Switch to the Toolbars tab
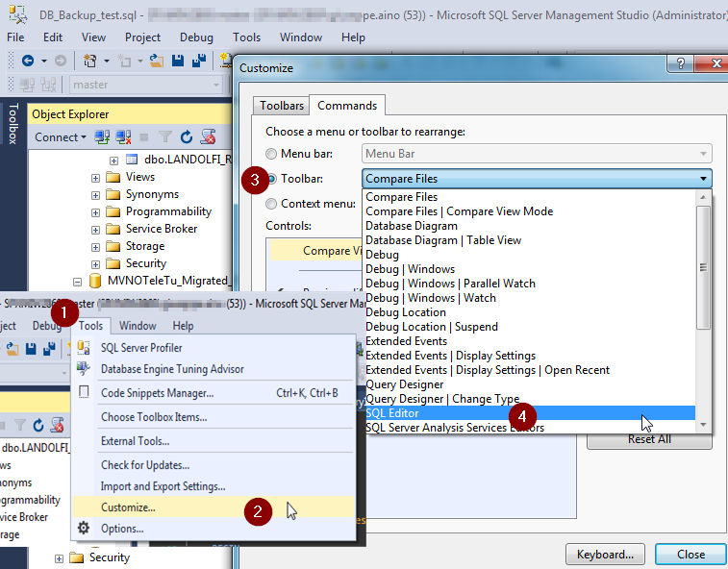The height and width of the screenshot is (569, 728). coord(282,106)
